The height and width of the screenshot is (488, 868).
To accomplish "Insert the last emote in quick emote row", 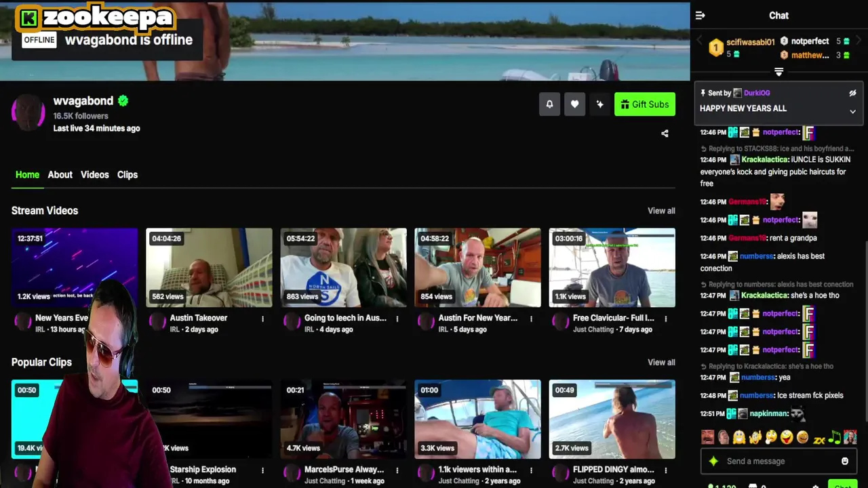I will point(850,438).
